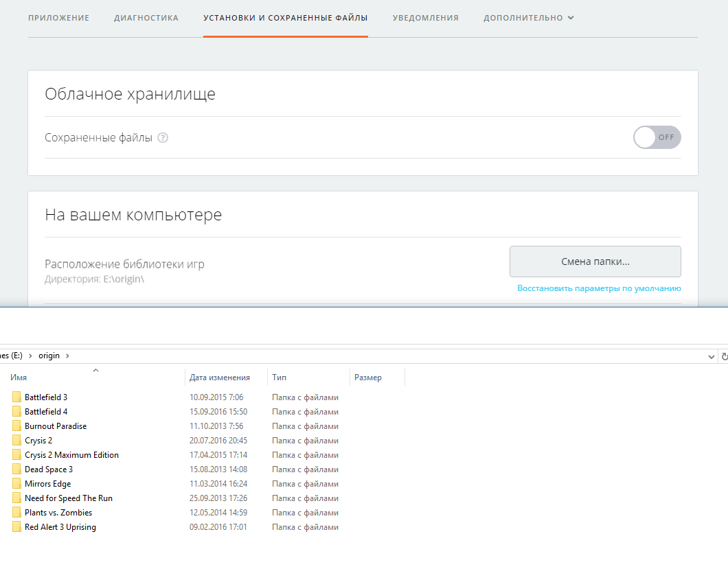This screenshot has width=728, height=569.
Task: Click the Crysis 2 folder name
Action: (x=38, y=441)
